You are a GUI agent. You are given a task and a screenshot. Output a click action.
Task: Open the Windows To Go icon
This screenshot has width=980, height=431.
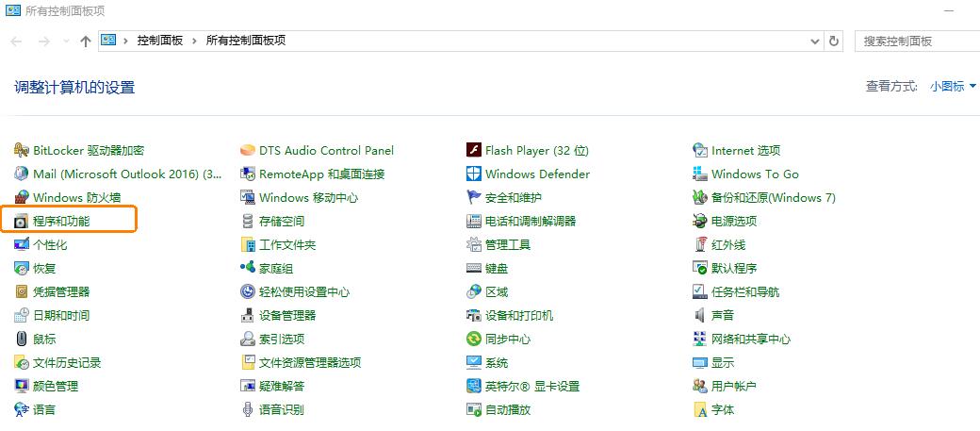coord(700,174)
